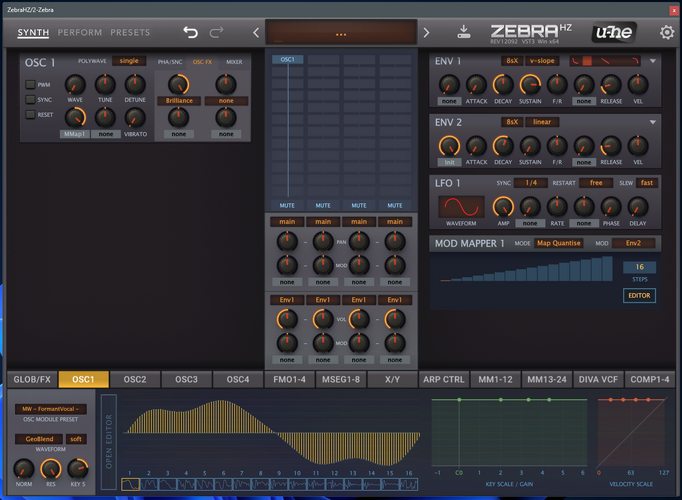Click the Mod Mapper EDITOR button
The image size is (682, 500).
coord(639,296)
